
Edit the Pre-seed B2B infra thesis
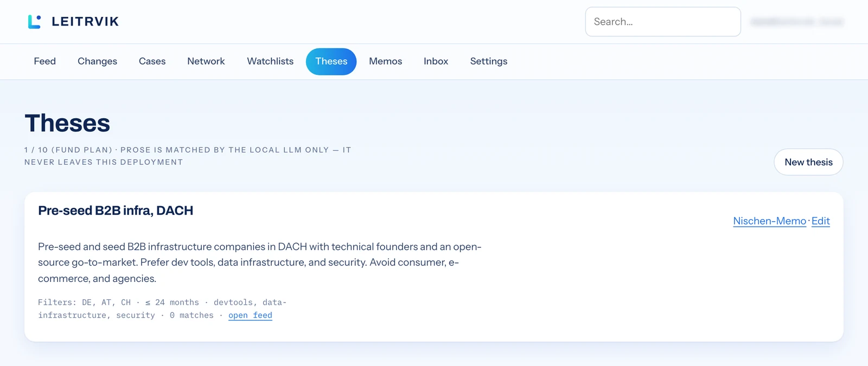pos(820,221)
